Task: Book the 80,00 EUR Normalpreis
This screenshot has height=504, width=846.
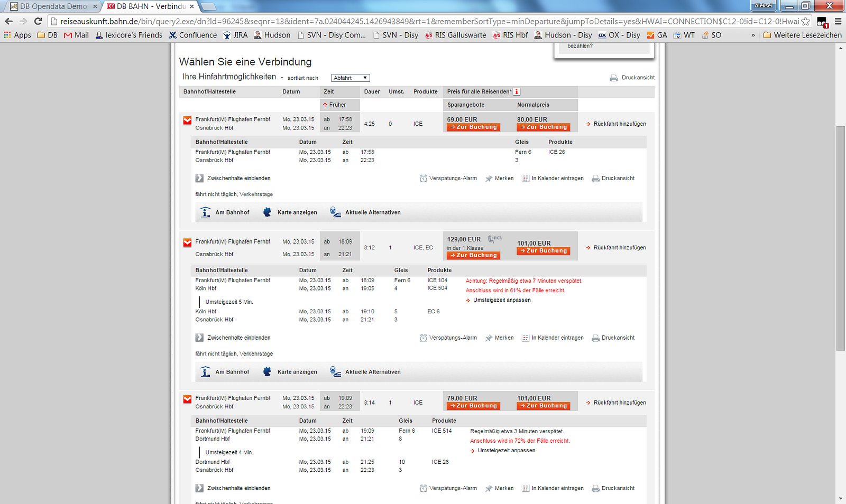Action: [544, 127]
